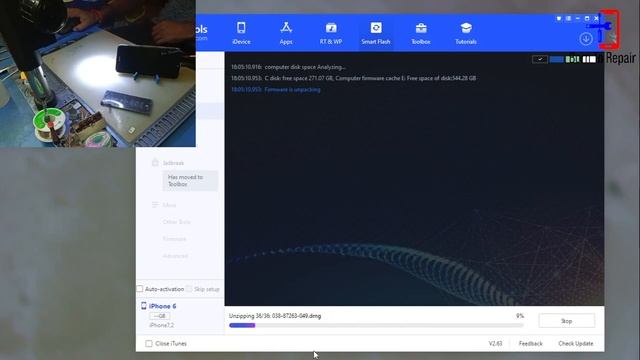Click the V2.63 version label
640x360 pixels.
tap(495, 344)
